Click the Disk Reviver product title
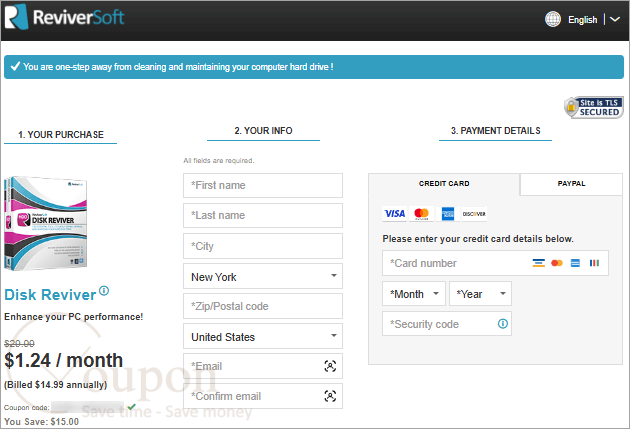 50,295
